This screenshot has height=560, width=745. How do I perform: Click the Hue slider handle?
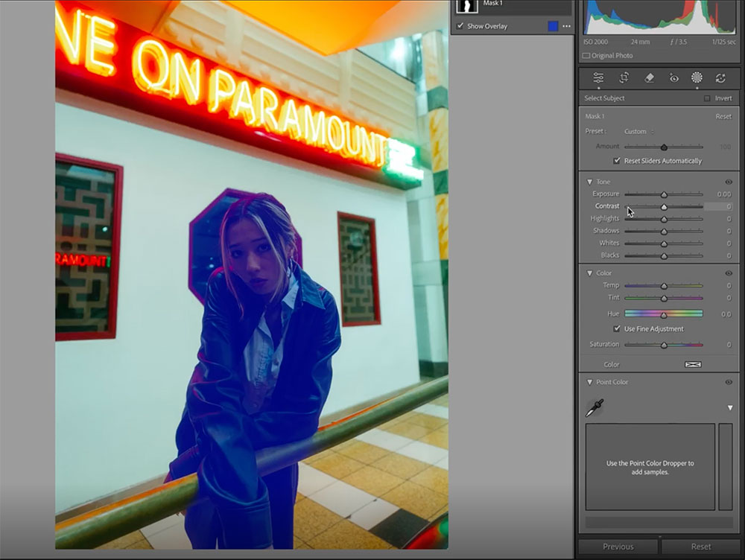click(664, 314)
